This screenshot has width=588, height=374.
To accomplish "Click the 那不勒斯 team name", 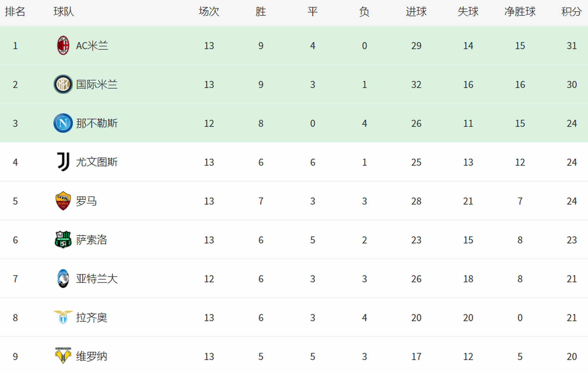I will [97, 123].
